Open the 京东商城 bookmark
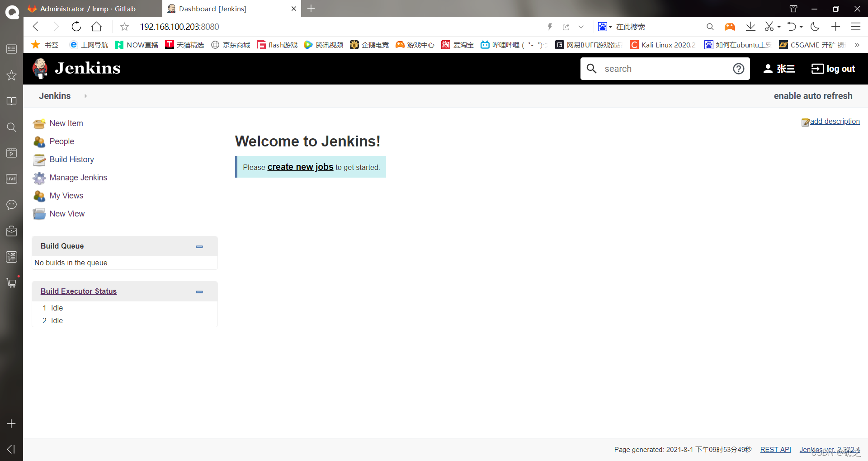 [231, 45]
